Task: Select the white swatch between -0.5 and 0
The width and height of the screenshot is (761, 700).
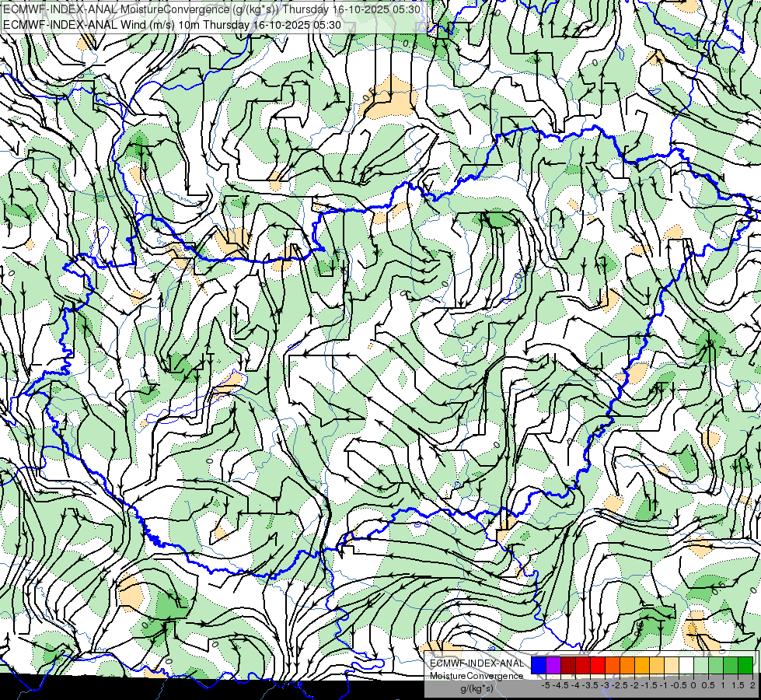Action: [x=686, y=665]
